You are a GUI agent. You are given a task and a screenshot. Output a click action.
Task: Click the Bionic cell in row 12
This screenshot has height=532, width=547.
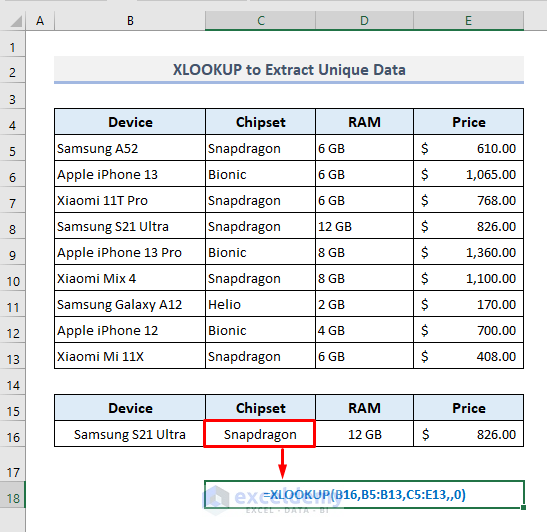click(x=261, y=330)
